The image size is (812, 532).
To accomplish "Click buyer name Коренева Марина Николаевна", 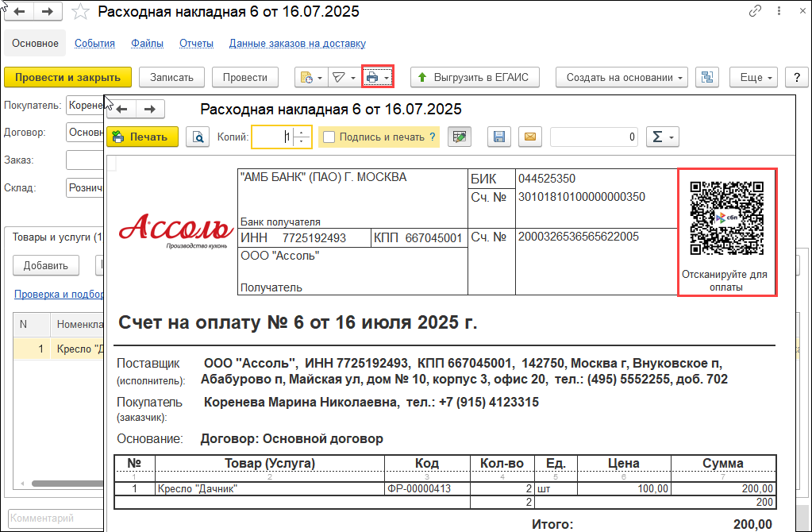I will [x=302, y=402].
